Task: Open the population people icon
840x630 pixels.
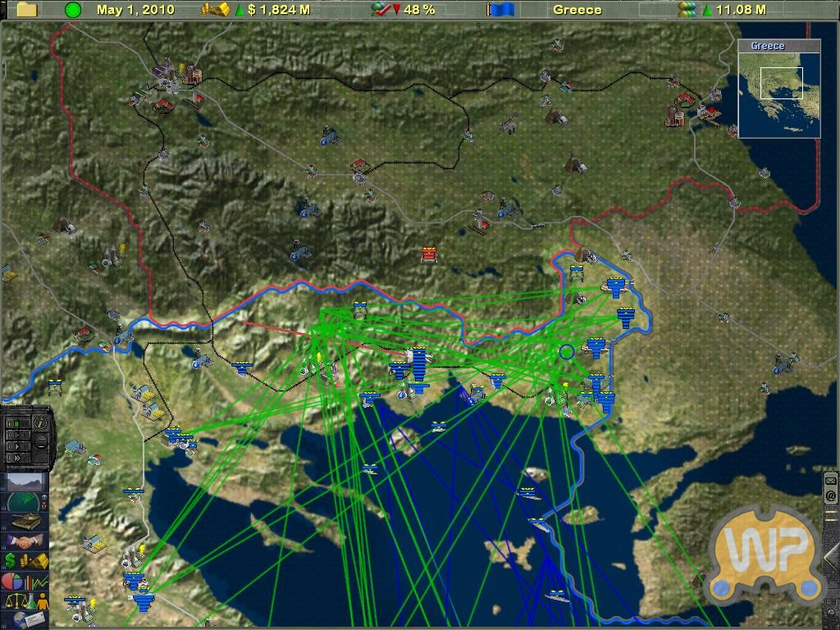Action: pos(687,10)
